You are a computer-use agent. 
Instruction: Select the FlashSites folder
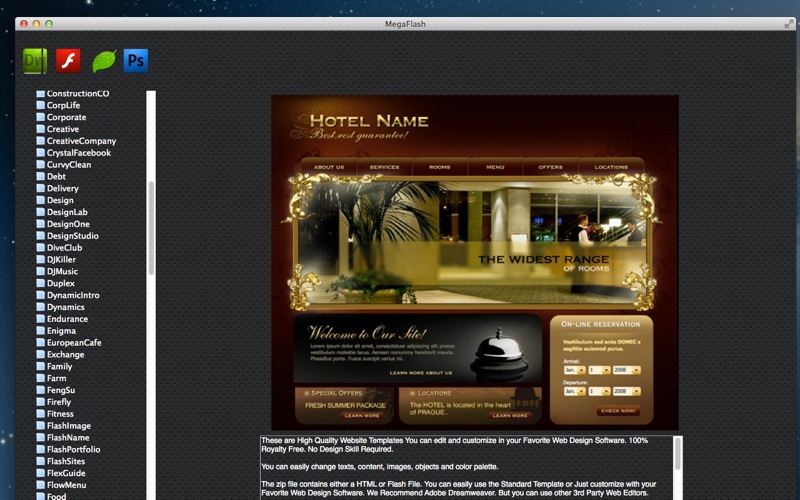tap(61, 461)
